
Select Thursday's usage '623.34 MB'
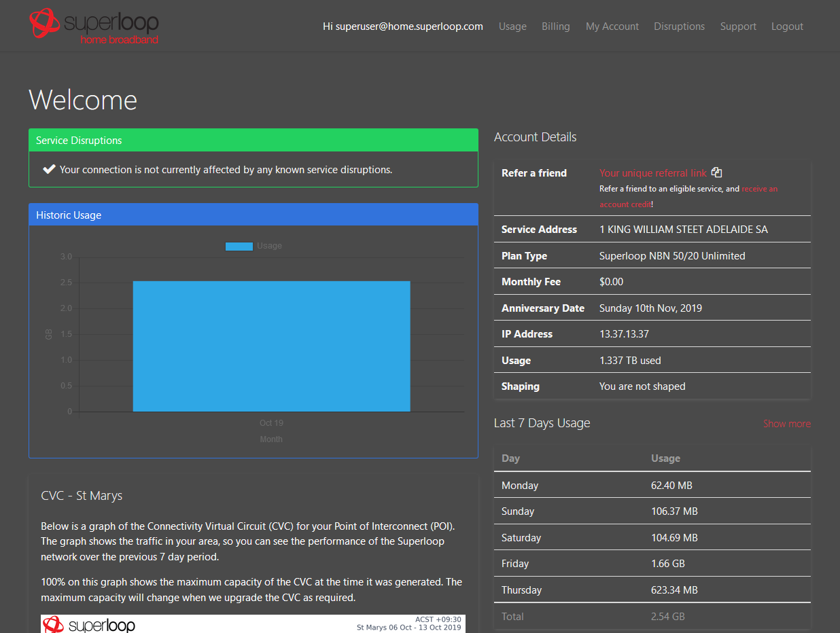674,590
